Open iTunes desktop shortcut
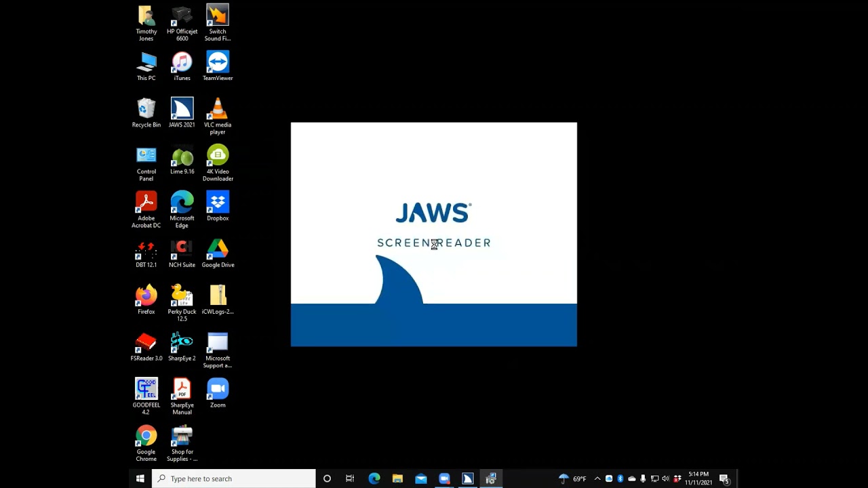 [x=182, y=66]
